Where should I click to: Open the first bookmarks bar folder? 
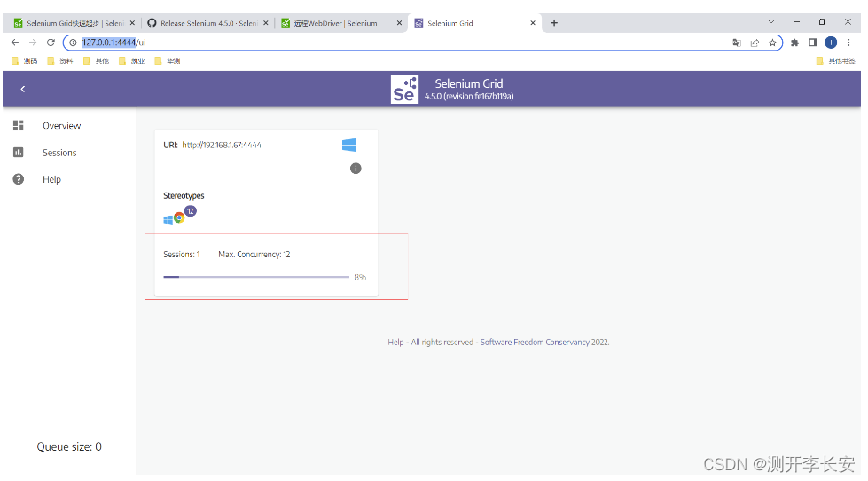click(x=24, y=61)
